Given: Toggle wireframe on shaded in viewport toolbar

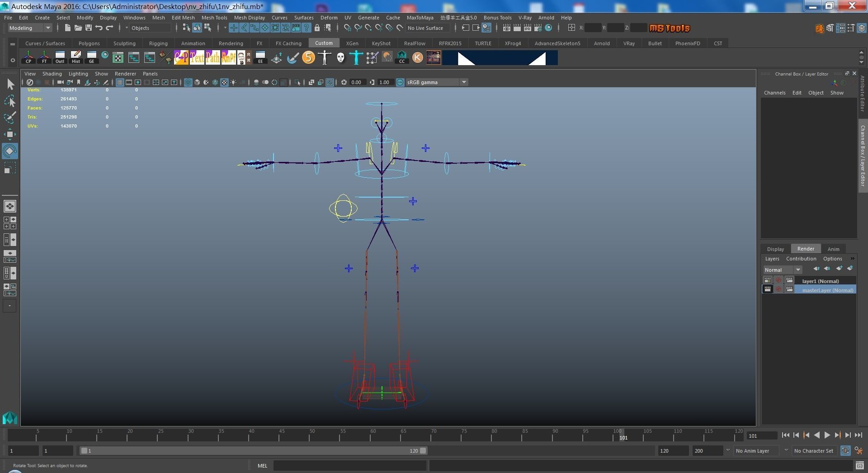Looking at the screenshot, I should (x=215, y=82).
